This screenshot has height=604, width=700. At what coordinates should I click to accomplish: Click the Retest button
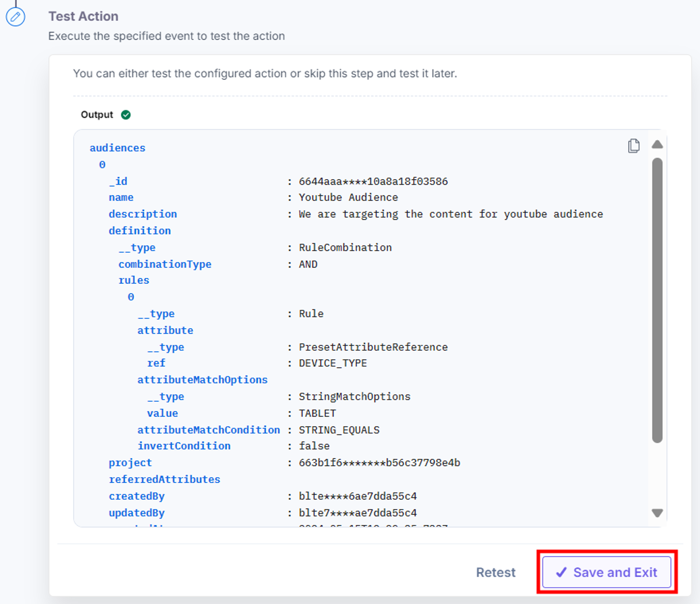tap(496, 572)
